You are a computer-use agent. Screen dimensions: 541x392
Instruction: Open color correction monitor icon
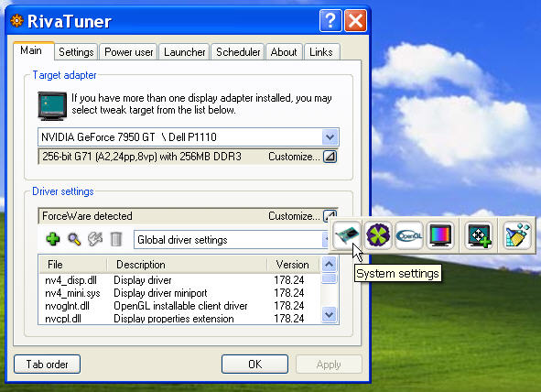pos(440,235)
